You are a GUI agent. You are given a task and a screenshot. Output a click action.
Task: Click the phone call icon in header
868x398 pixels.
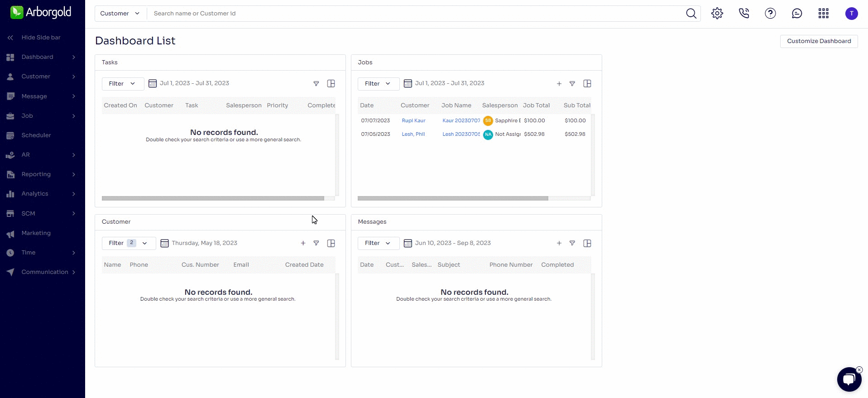(743, 14)
